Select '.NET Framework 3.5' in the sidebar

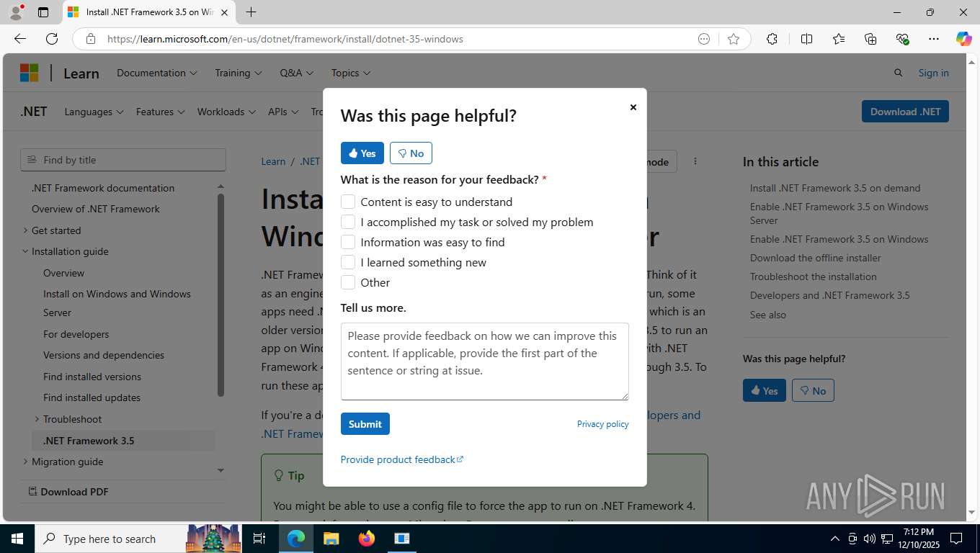tap(124, 441)
